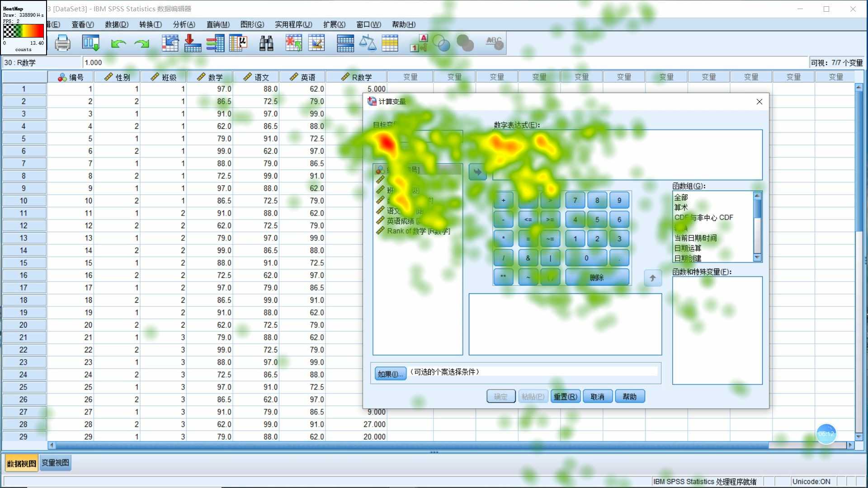The width and height of the screenshot is (868, 488).
Task: Click the Redo green arrow icon
Action: (142, 43)
